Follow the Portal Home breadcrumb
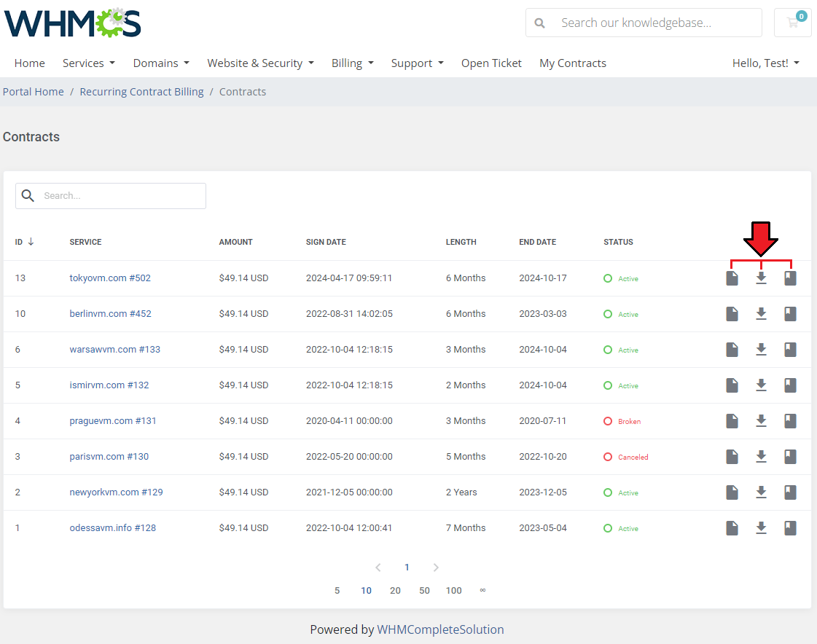The width and height of the screenshot is (817, 644). pyautogui.click(x=34, y=92)
